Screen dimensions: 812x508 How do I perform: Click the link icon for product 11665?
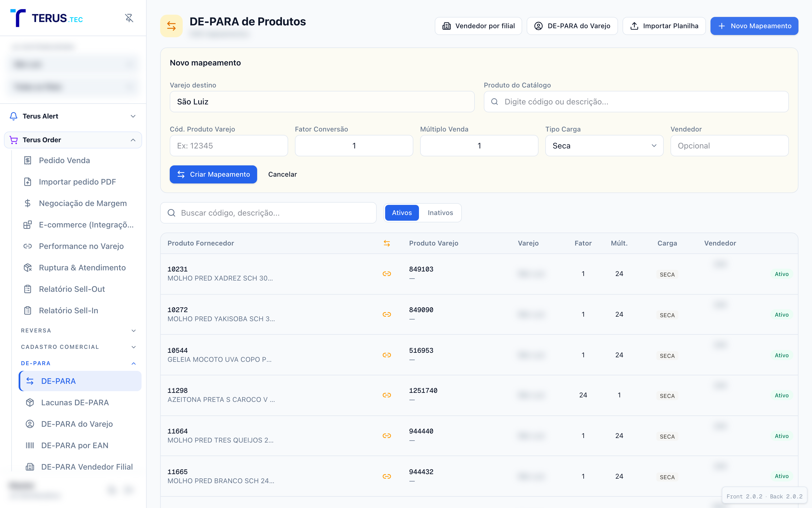[387, 476]
